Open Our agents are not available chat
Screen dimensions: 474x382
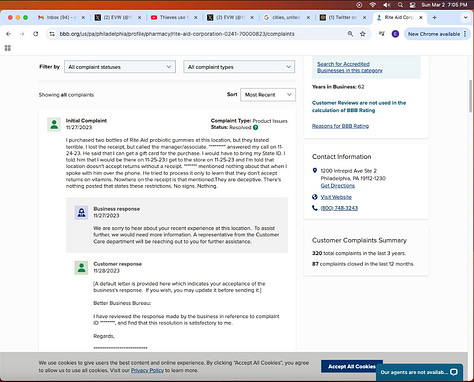tap(419, 372)
